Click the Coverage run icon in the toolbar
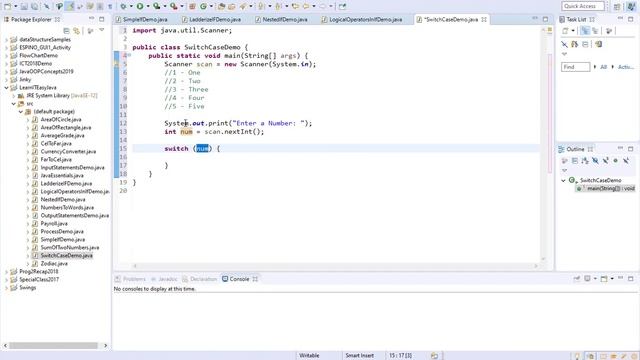 pos(156,6)
